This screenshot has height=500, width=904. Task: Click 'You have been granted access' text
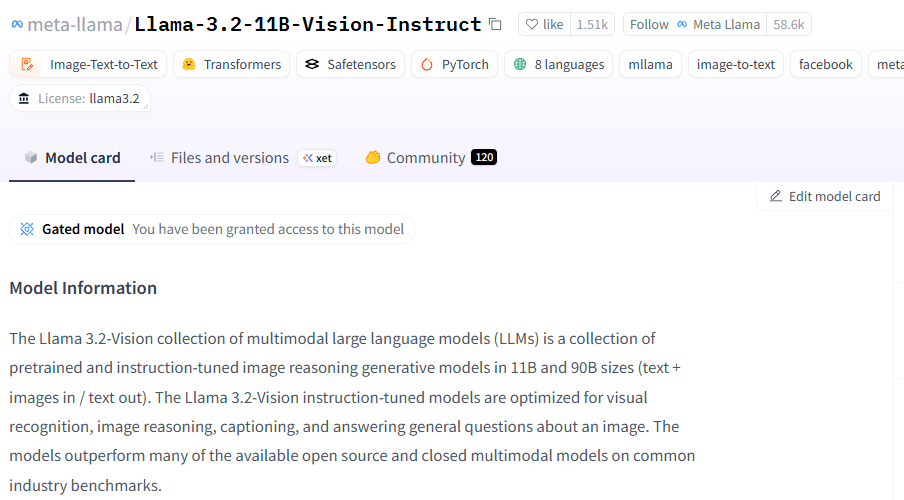coord(268,229)
